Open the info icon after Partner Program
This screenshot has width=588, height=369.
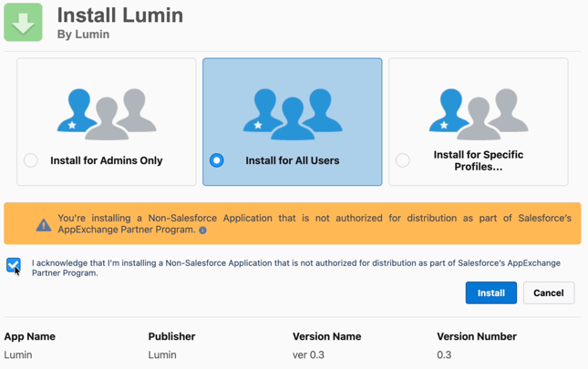pos(202,231)
